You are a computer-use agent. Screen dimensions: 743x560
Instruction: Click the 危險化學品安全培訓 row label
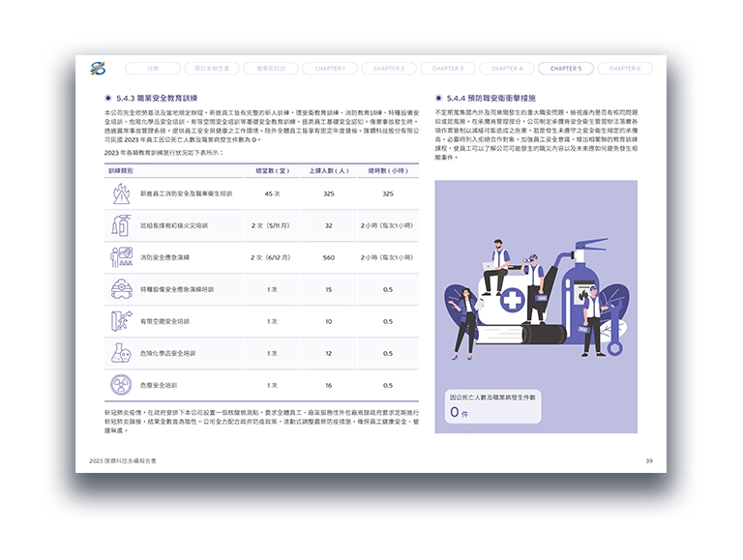coord(167,353)
